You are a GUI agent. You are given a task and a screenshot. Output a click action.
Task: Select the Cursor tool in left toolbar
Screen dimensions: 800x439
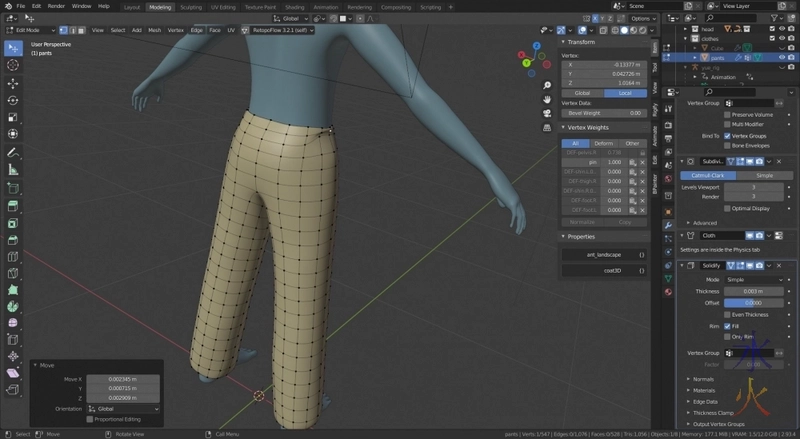tap(13, 65)
